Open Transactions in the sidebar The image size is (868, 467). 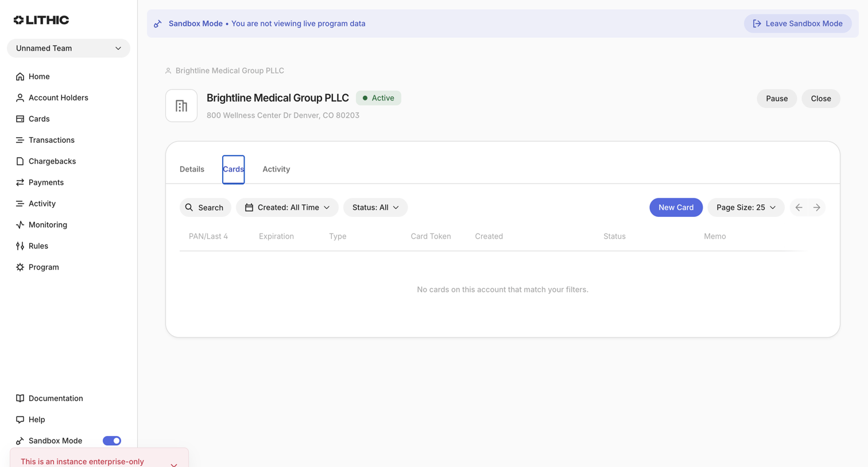coord(52,140)
